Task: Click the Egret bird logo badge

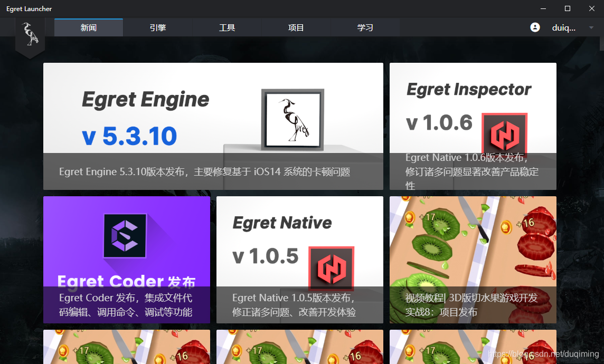Action: (30, 37)
